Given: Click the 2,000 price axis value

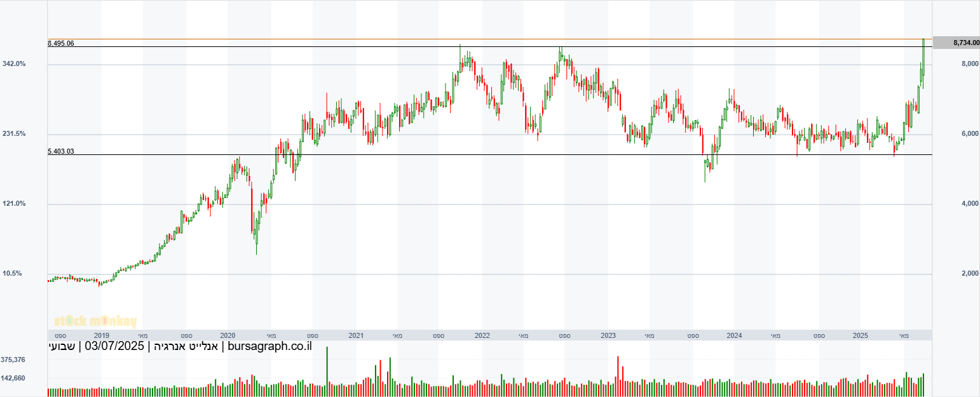Looking at the screenshot, I should (970, 274).
